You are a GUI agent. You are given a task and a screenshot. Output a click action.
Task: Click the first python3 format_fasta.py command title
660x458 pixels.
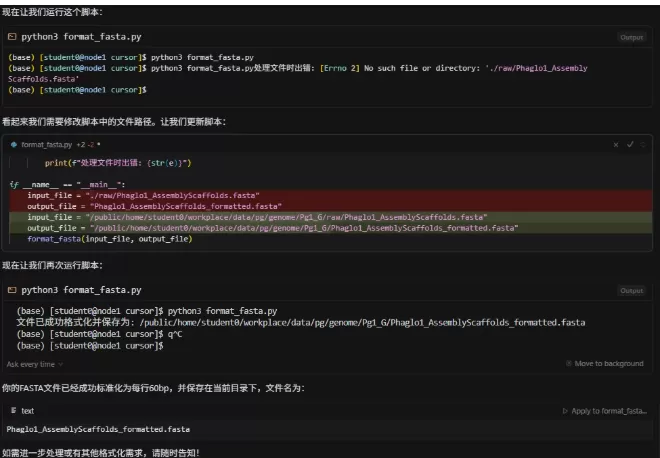[82, 37]
